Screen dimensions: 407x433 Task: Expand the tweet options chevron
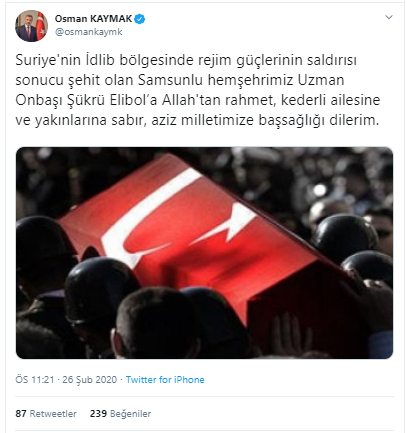[x=389, y=17]
